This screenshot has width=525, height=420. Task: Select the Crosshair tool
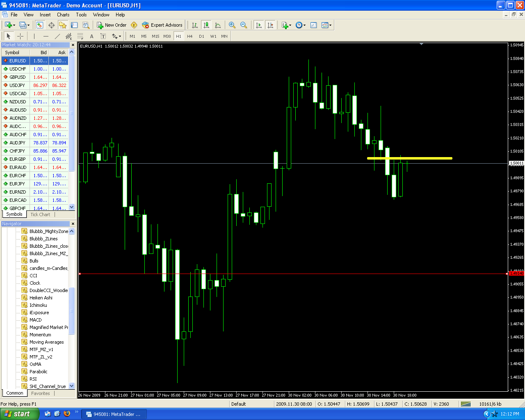(20, 36)
